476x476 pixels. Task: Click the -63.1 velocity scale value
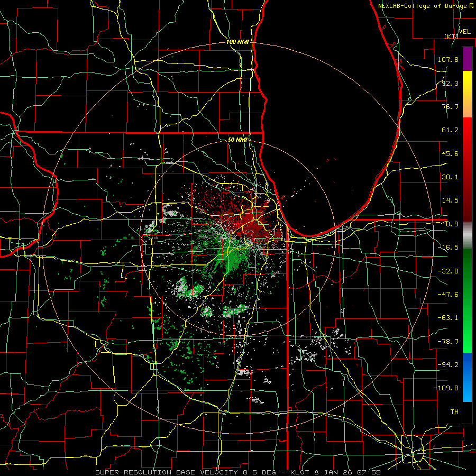pyautogui.click(x=448, y=318)
